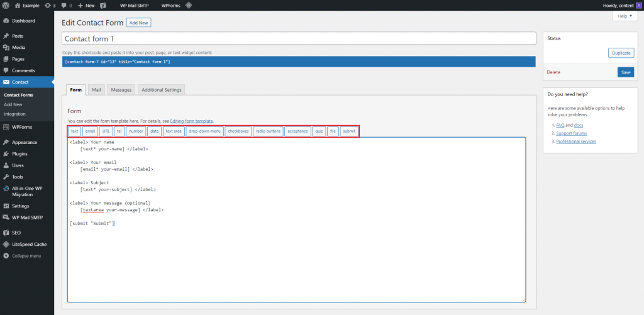Viewport: 644px width, 315px height.
Task: Click the WordPress logo in admin bar
Action: [x=6, y=5]
